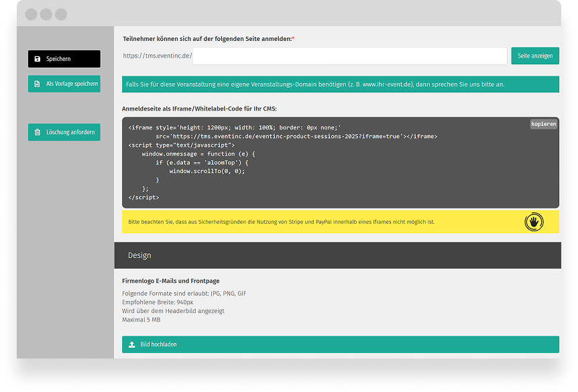Screen dimensions: 578x392
Task: Click the yellow Stripe and PayPal notice text
Action: (282, 222)
